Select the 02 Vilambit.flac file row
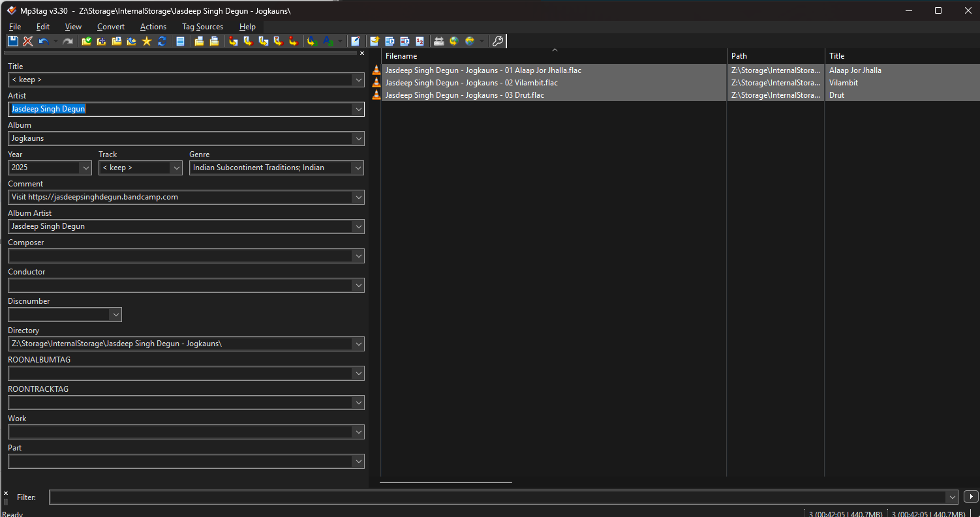This screenshot has height=517, width=980. click(471, 83)
